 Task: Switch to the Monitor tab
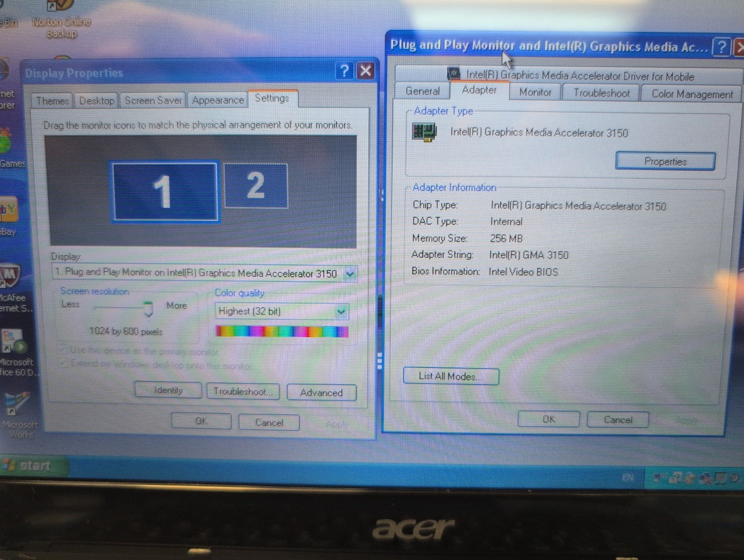(535, 92)
